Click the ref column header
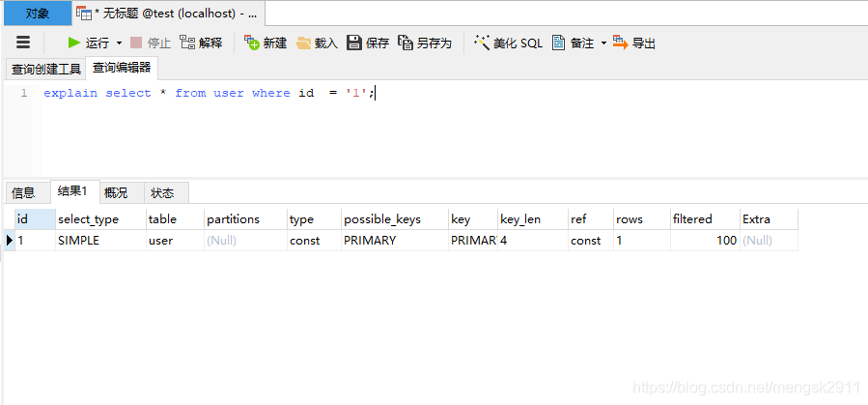This screenshot has height=405, width=868. click(x=591, y=219)
